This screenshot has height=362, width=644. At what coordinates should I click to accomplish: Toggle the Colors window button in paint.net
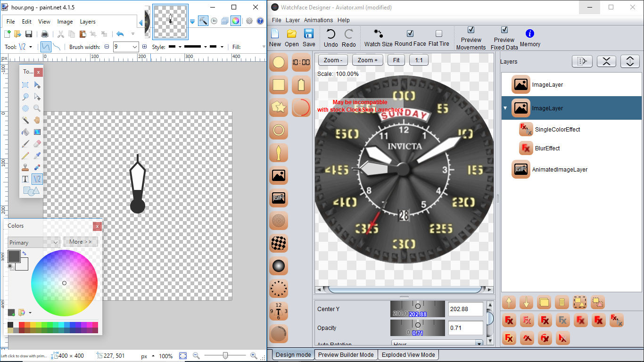(236, 21)
